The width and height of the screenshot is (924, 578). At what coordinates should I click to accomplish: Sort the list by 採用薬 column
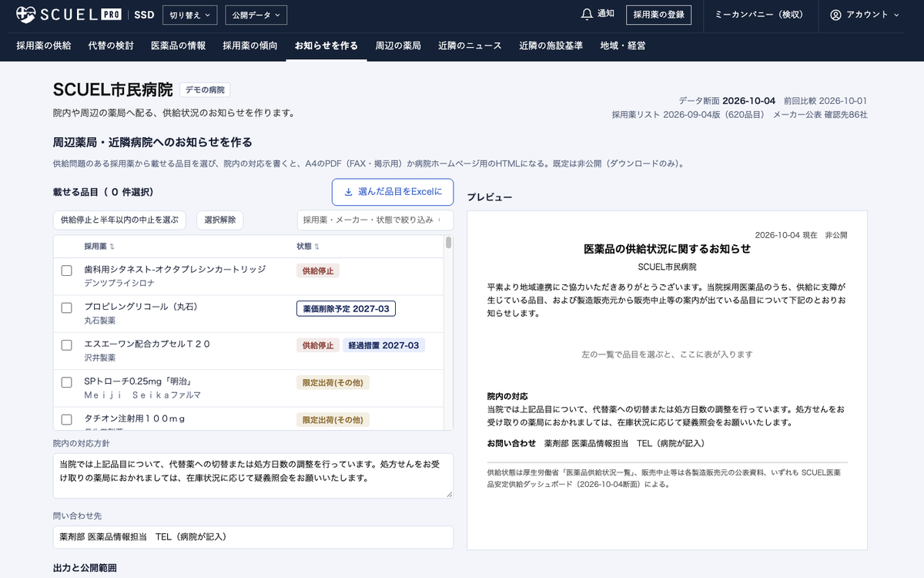[x=99, y=247]
